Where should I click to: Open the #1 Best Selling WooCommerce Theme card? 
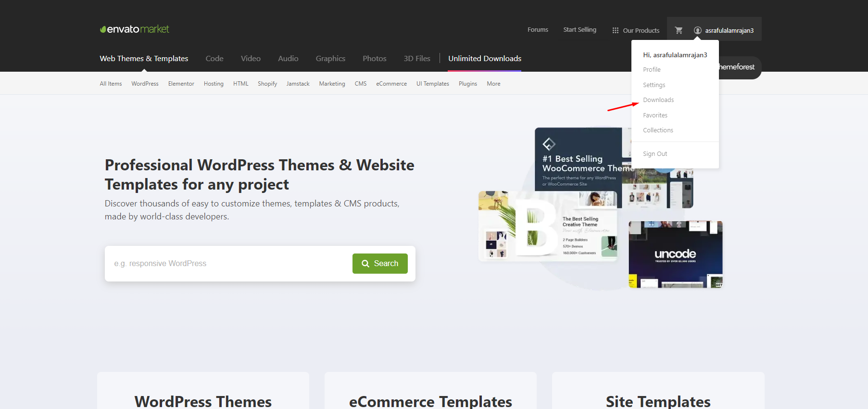click(578, 160)
